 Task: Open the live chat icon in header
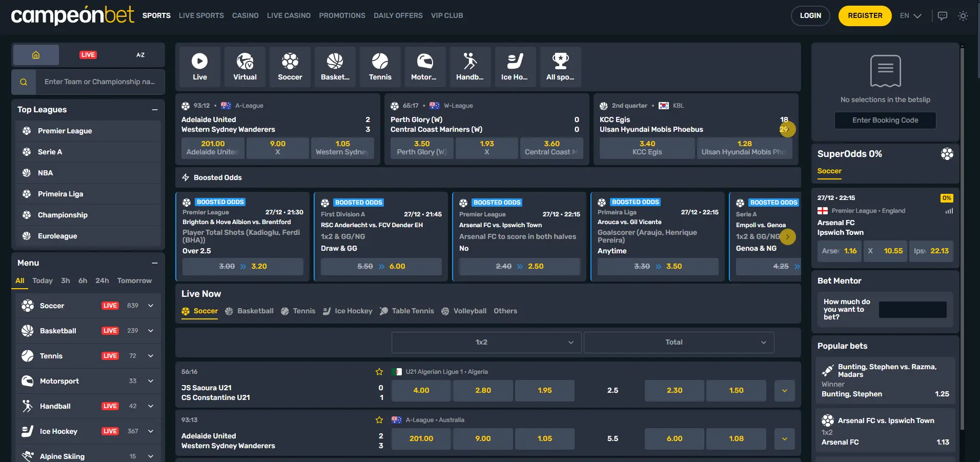tap(942, 16)
